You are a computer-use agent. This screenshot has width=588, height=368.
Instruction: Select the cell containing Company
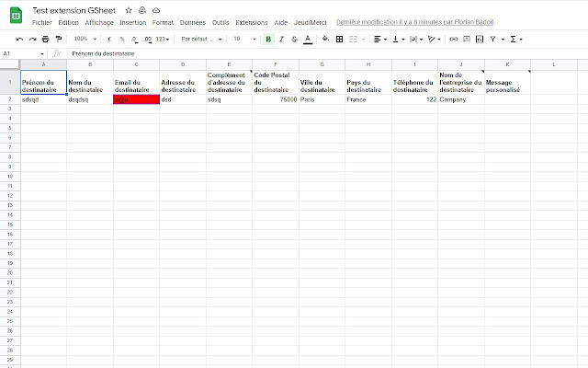click(461, 99)
